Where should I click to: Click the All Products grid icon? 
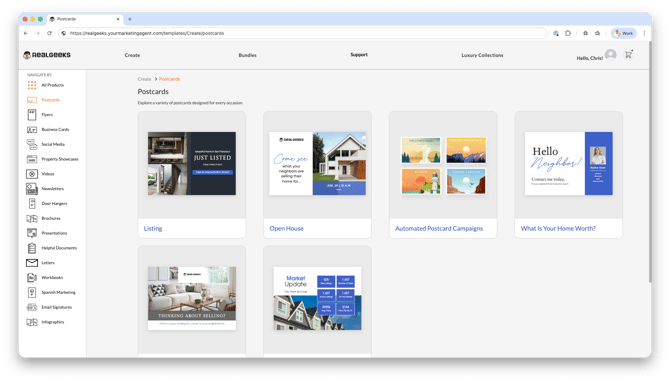(x=32, y=85)
